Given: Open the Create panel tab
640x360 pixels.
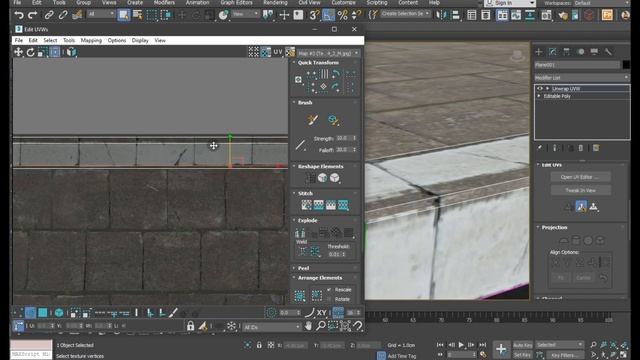Looking at the screenshot, I should tap(539, 52).
